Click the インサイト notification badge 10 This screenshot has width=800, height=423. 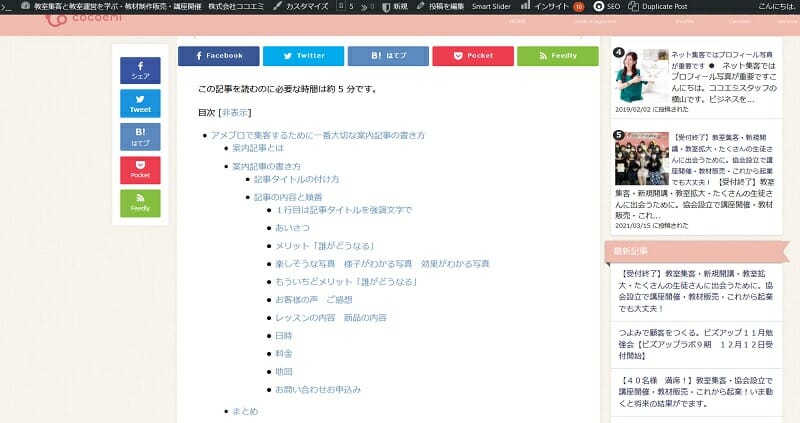pos(579,7)
